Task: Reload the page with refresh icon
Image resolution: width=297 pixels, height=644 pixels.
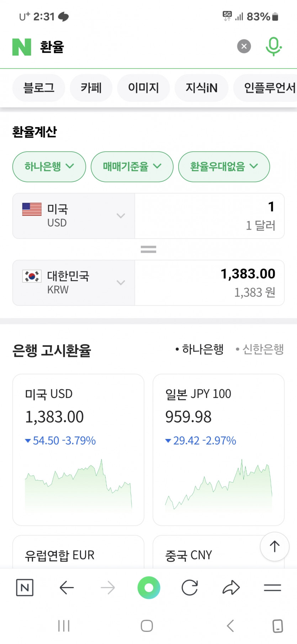Action: [x=190, y=587]
